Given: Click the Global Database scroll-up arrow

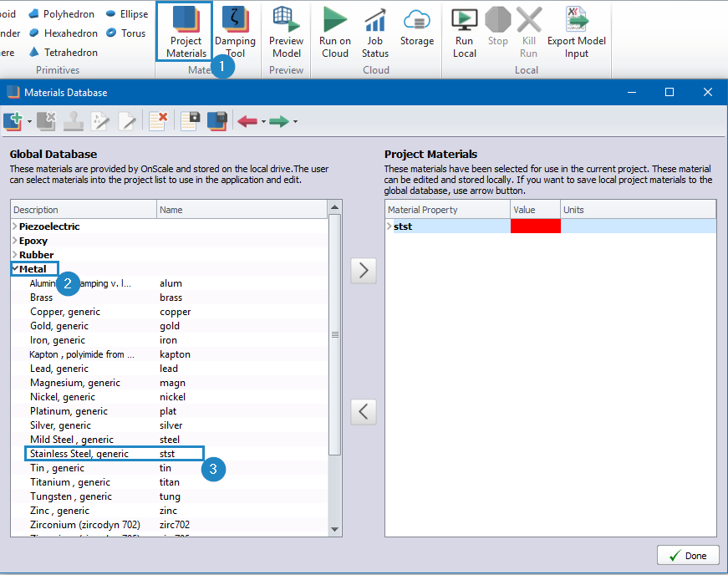Looking at the screenshot, I should tap(335, 207).
